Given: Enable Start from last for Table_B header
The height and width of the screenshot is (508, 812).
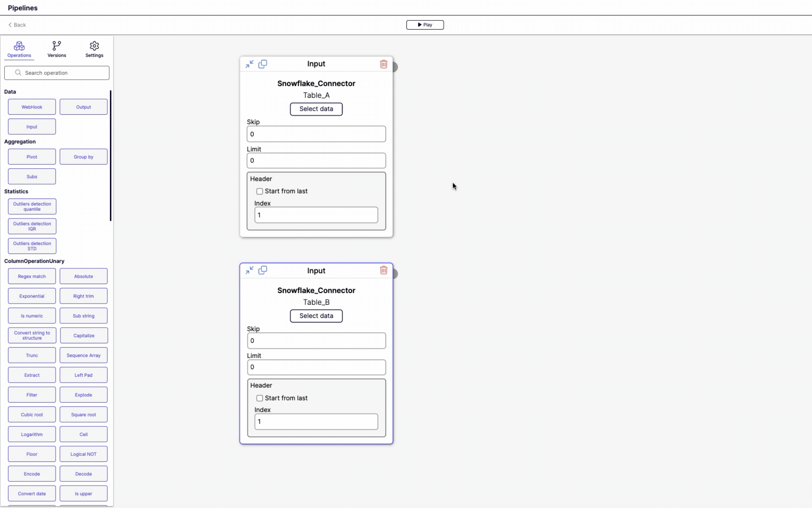Looking at the screenshot, I should point(259,398).
